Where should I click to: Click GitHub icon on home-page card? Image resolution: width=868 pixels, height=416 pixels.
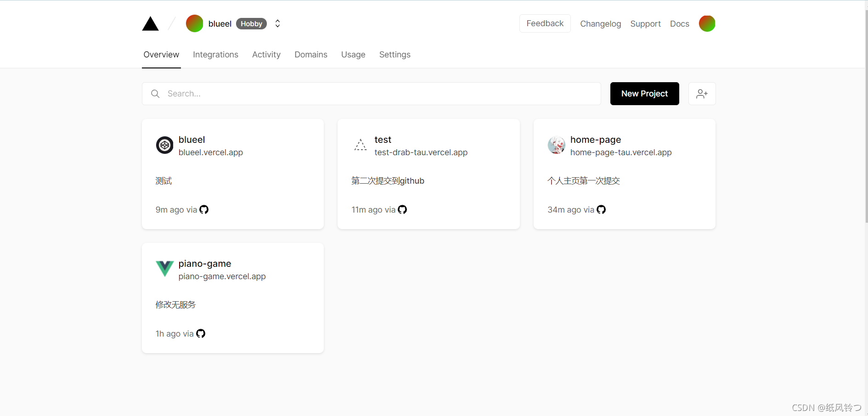[601, 209]
